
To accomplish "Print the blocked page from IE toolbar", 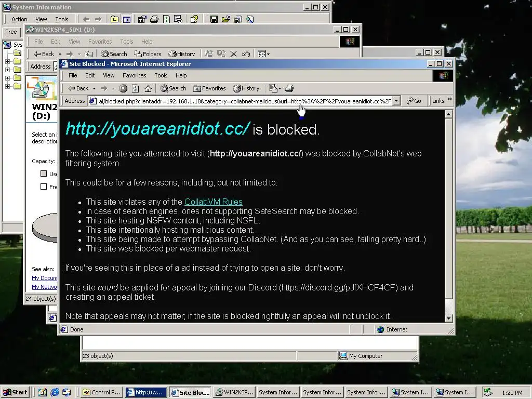I will tap(289, 88).
